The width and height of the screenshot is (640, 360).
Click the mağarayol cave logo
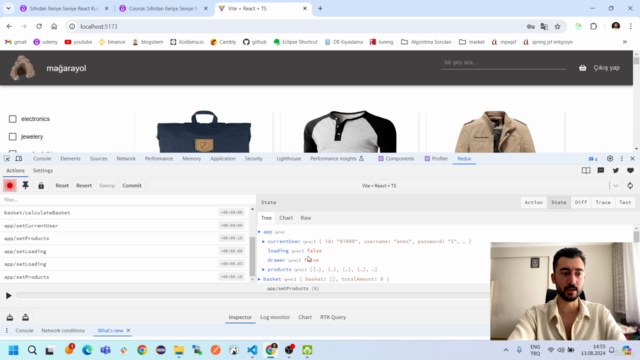[x=22, y=67]
